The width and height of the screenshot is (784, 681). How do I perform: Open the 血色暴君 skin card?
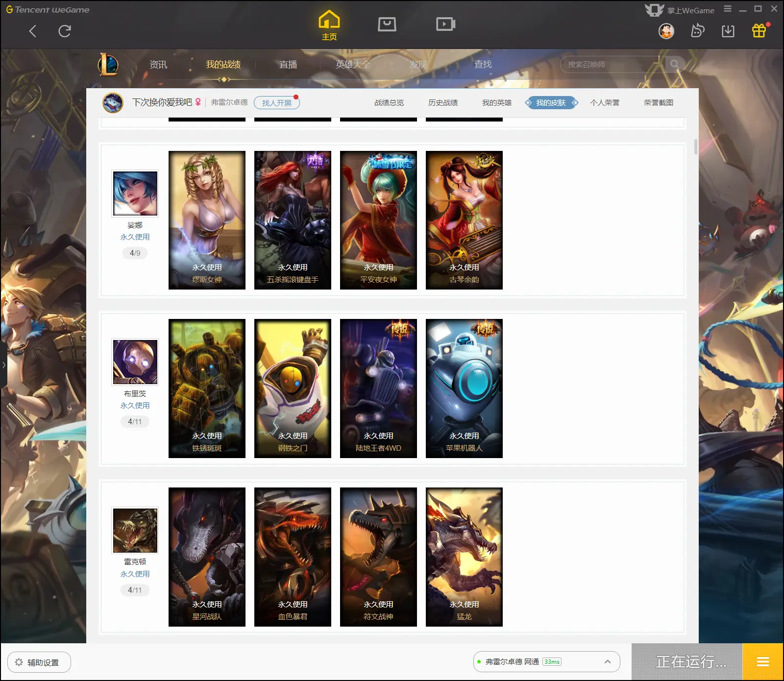(x=293, y=557)
